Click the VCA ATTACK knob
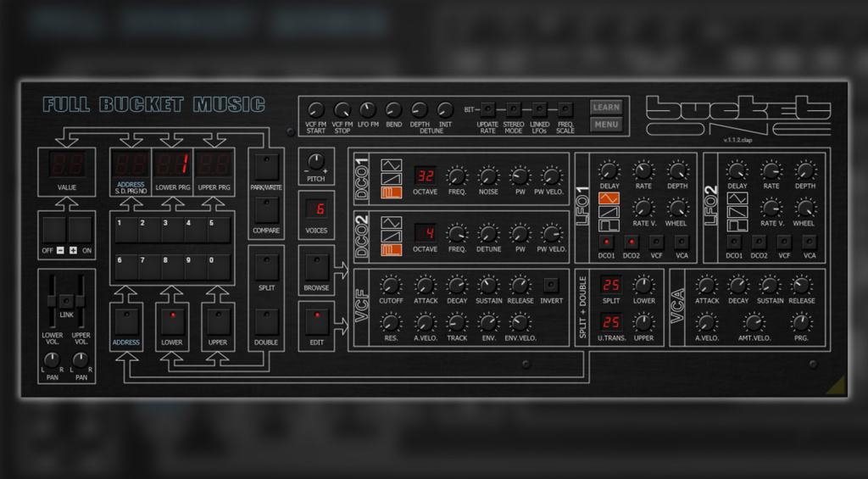868x479 pixels. (706, 286)
